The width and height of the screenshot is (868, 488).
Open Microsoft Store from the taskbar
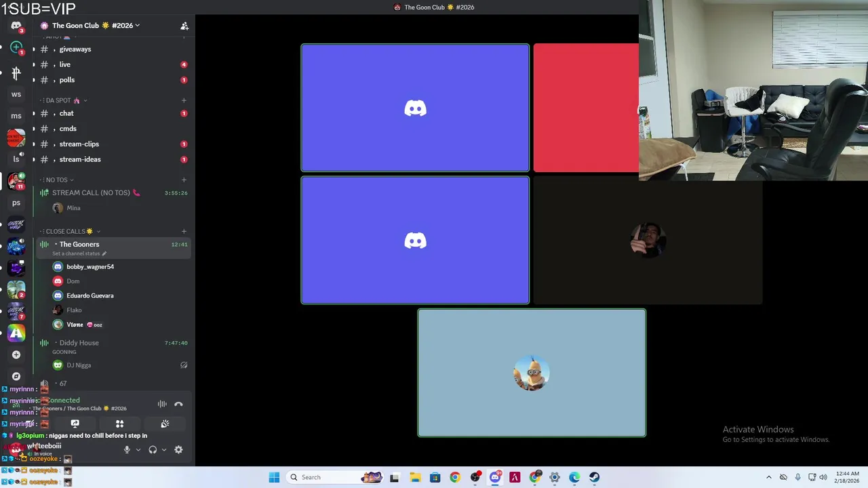[435, 477]
